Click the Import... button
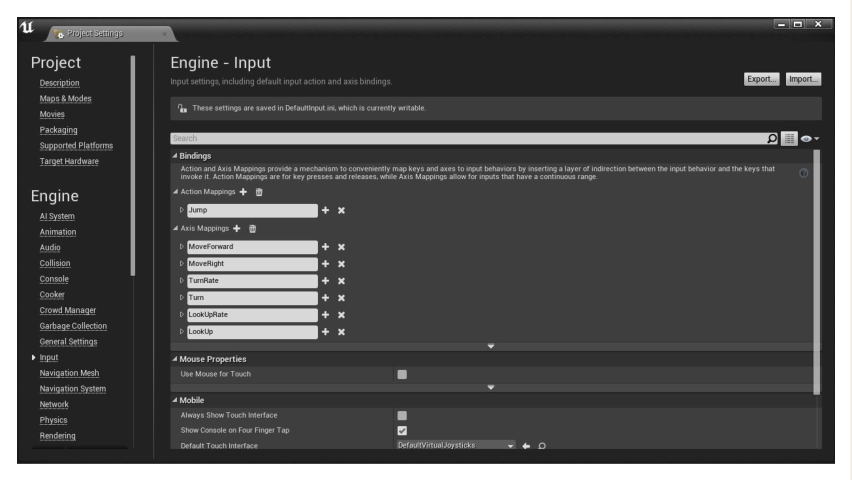 (803, 79)
